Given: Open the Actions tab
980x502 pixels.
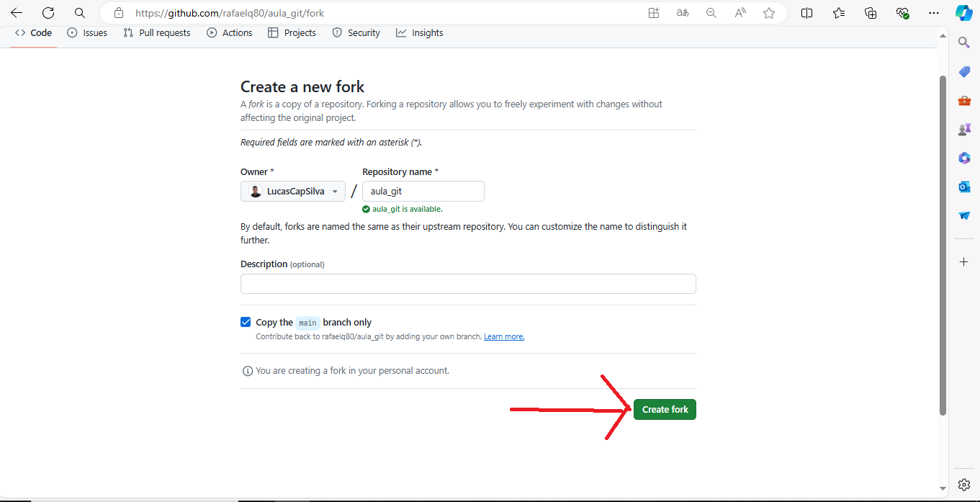Looking at the screenshot, I should pos(230,32).
